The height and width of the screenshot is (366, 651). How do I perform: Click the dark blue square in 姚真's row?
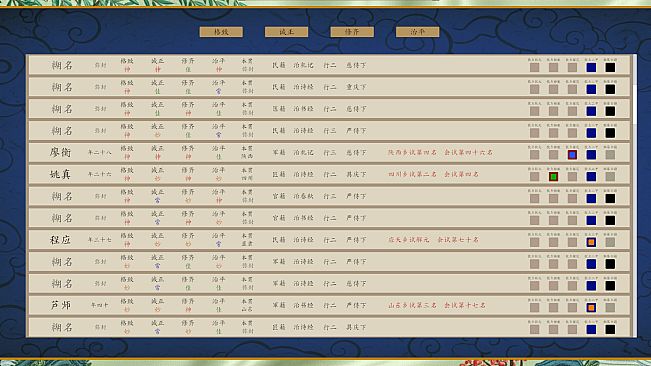click(591, 177)
